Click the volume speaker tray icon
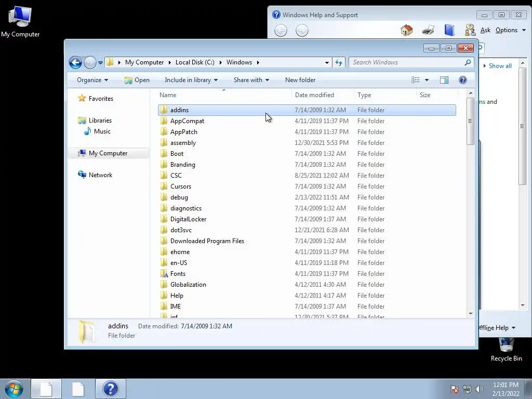Image resolution: width=532 pixels, height=399 pixels. click(x=480, y=389)
